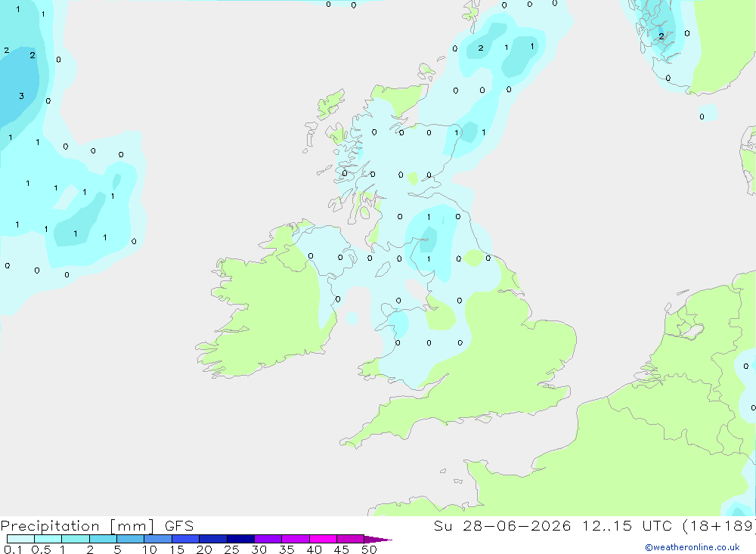Click the "50" legend label
756x554 pixels.
(370, 549)
